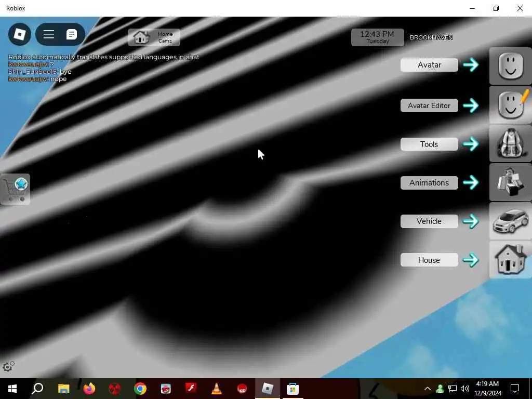Open the Angry Birds taskbar icon

(166, 389)
